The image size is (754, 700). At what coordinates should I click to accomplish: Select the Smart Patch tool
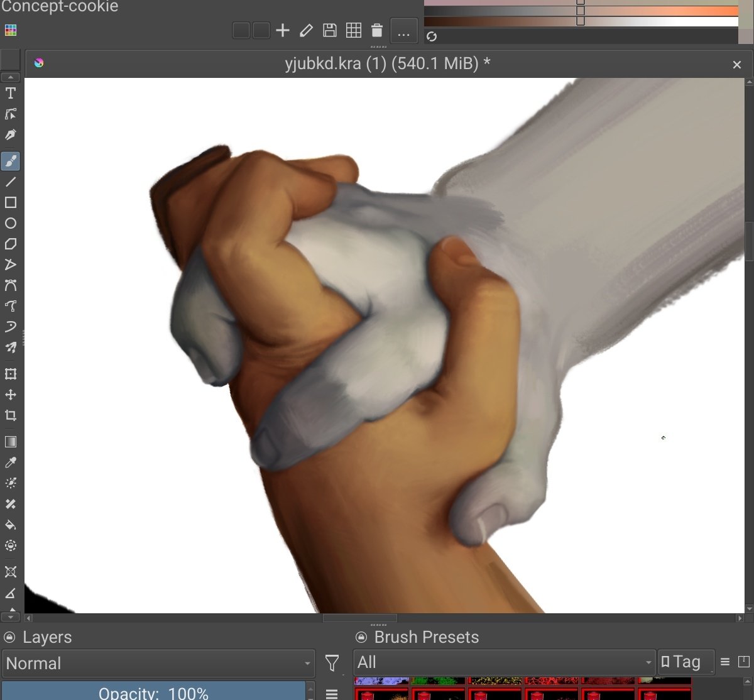pos(11,504)
